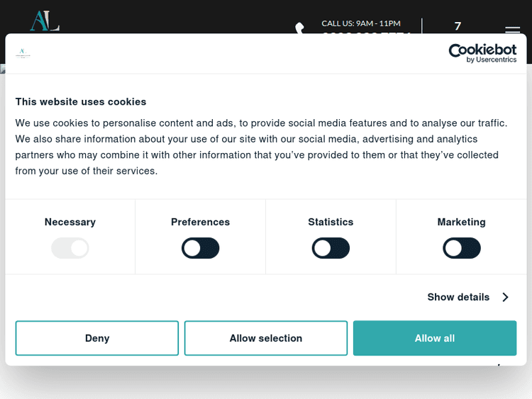Screen dimensions: 532x399
Task: Open the hamburger menu icon
Action: pos(512,30)
